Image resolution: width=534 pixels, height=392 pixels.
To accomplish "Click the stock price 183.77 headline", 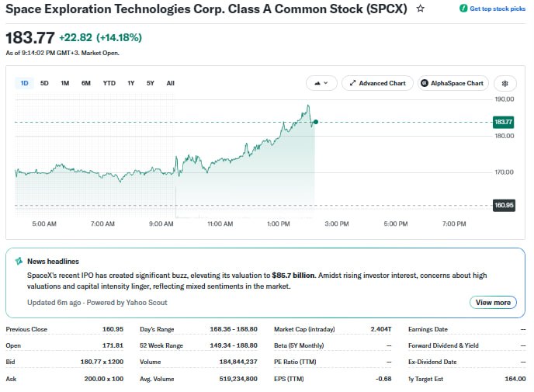I will 30,37.
